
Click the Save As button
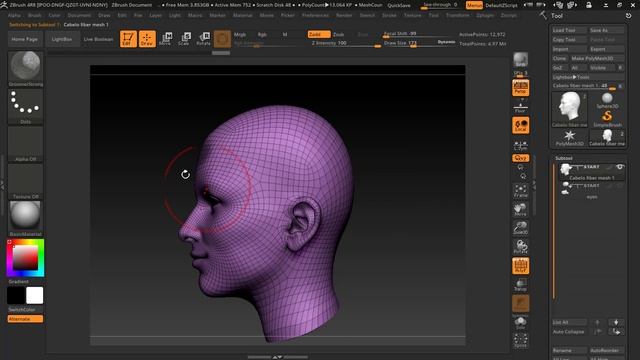tap(607, 30)
